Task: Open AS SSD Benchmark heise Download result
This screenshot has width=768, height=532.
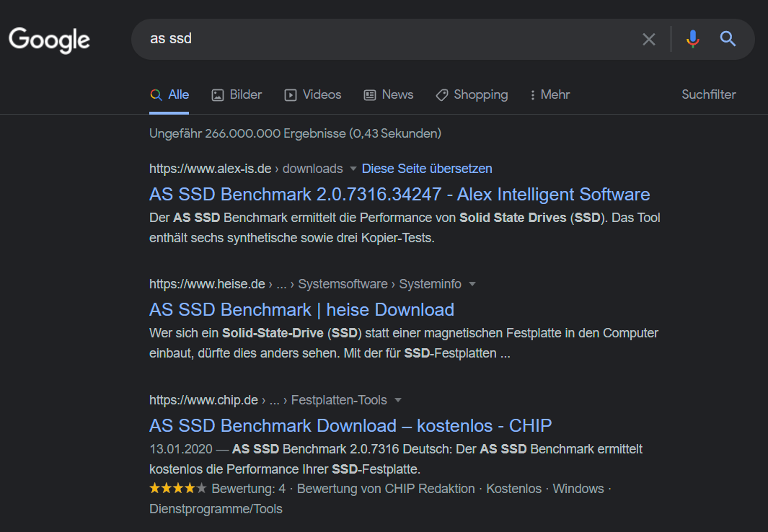Action: click(301, 309)
